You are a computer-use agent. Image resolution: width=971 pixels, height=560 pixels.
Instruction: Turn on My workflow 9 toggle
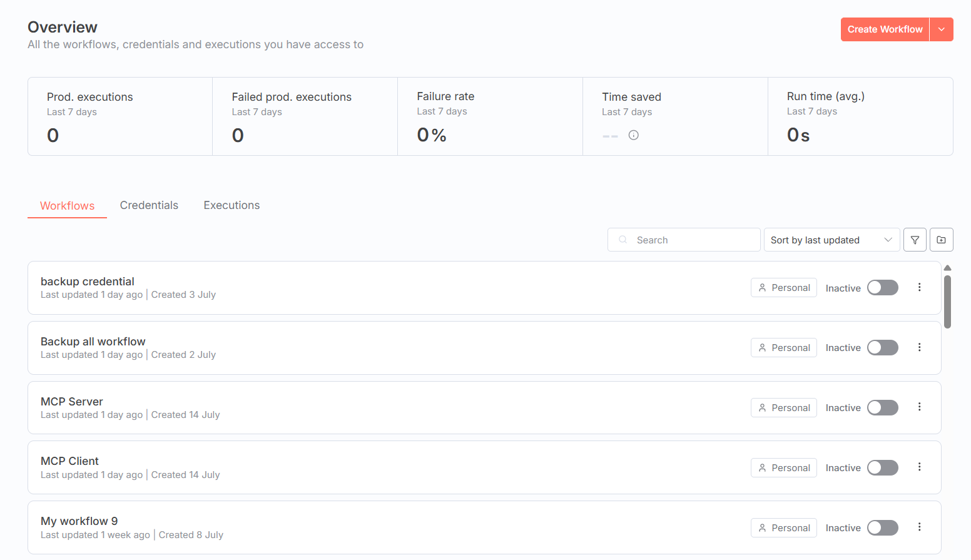click(x=883, y=527)
